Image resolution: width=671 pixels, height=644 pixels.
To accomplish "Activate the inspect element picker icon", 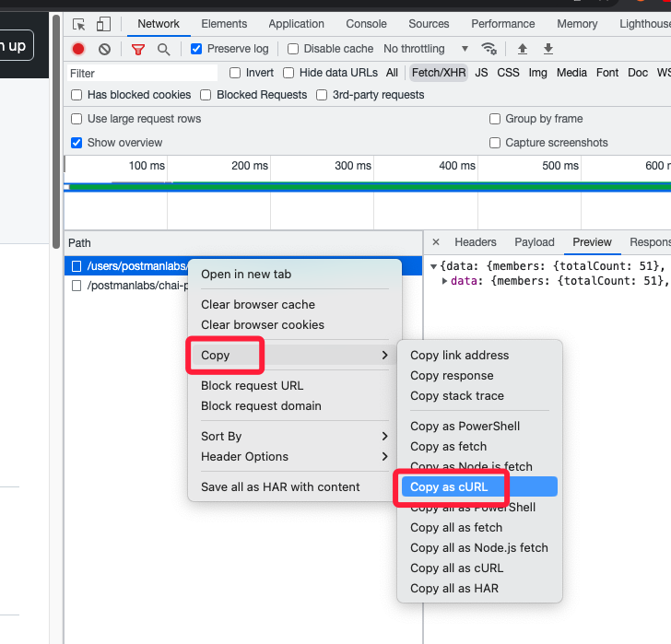I will (x=78, y=24).
